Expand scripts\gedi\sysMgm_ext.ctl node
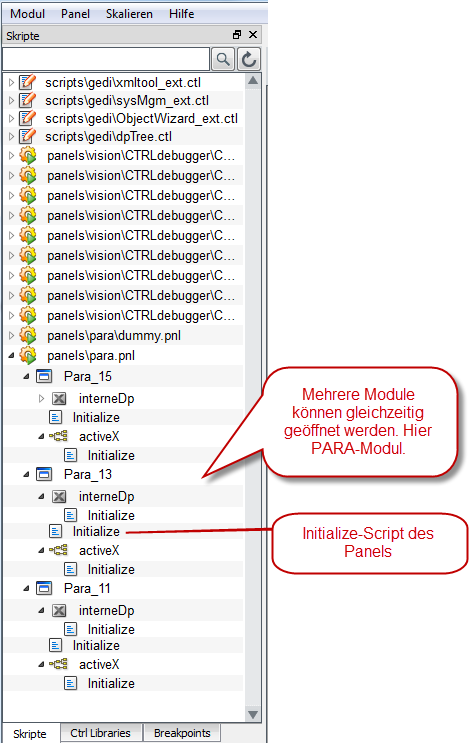This screenshot has width=472, height=749. (x=11, y=101)
